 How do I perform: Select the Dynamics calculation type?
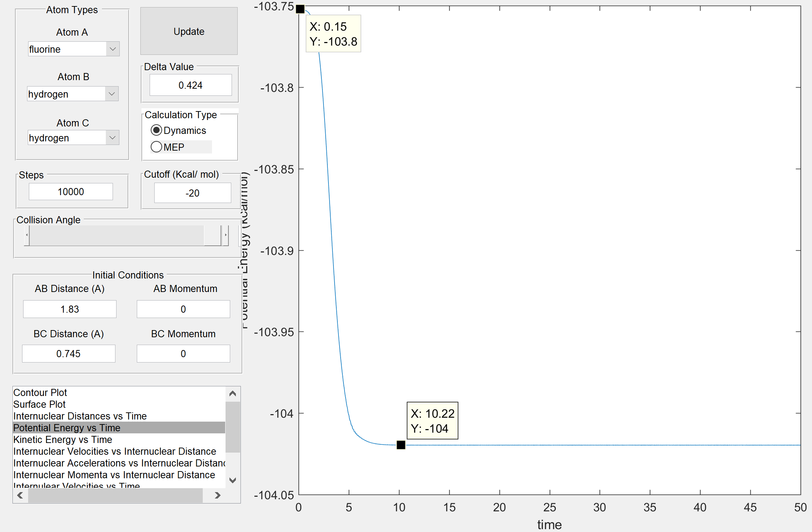point(156,130)
